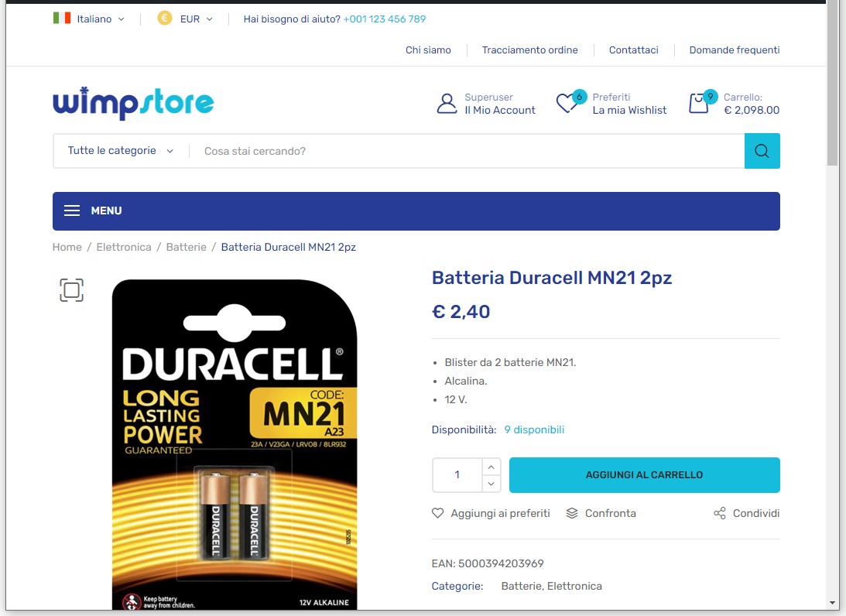Click the image fullscreen zoom icon

pos(71,290)
